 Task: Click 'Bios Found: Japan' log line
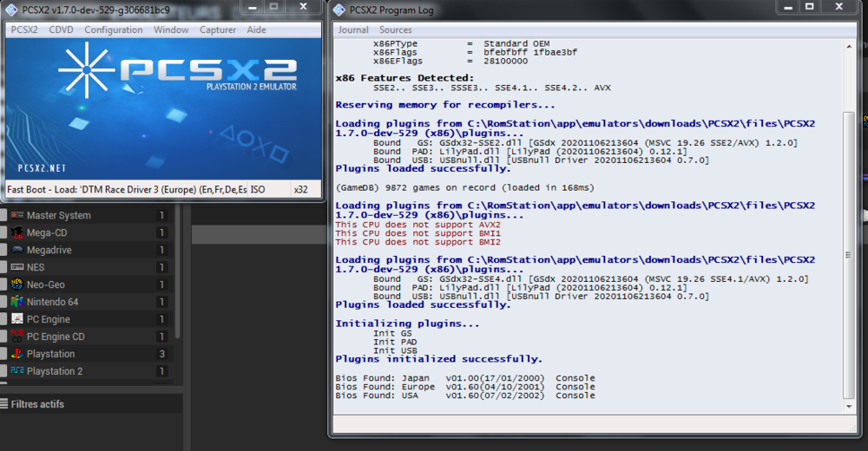[x=465, y=378]
